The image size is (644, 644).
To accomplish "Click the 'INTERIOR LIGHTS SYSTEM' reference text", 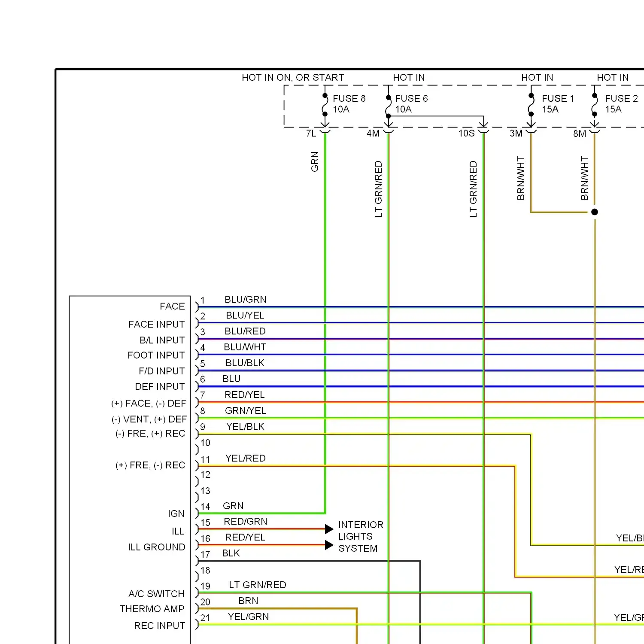I will 361,537.
